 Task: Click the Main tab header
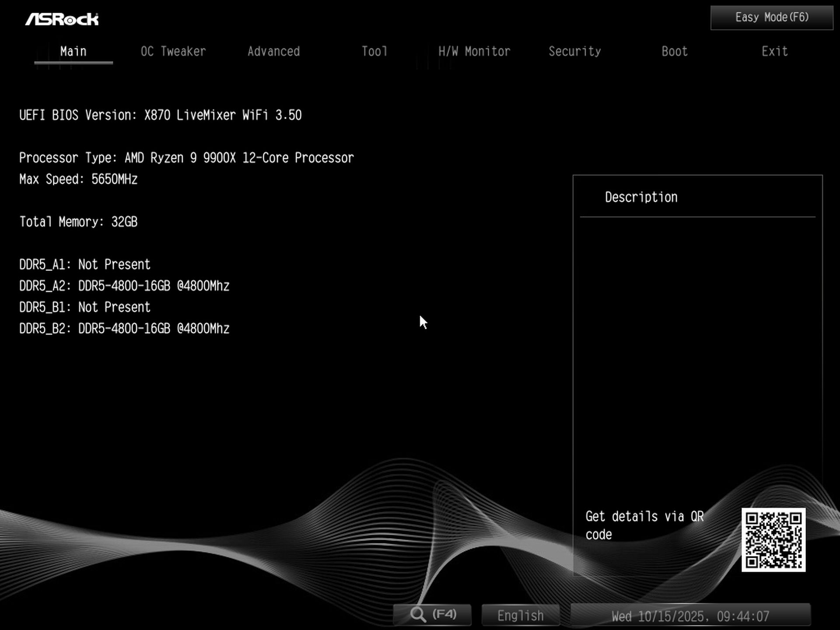point(73,51)
